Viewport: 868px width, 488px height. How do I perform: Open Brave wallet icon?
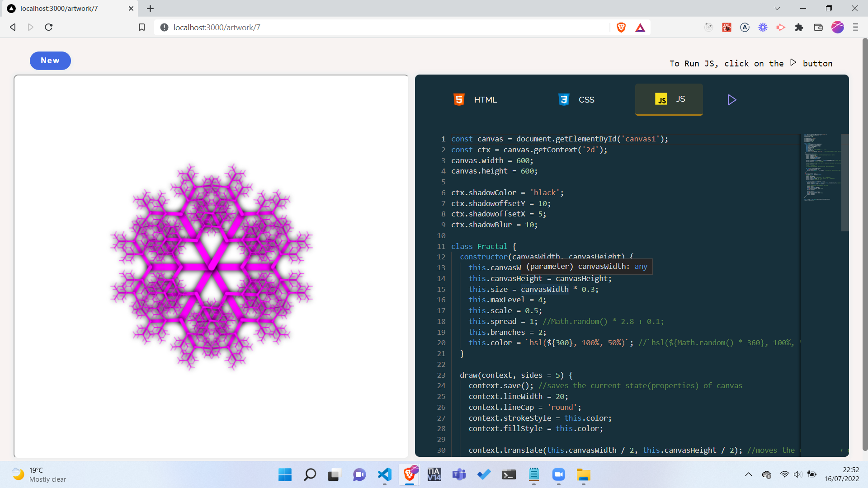(818, 28)
